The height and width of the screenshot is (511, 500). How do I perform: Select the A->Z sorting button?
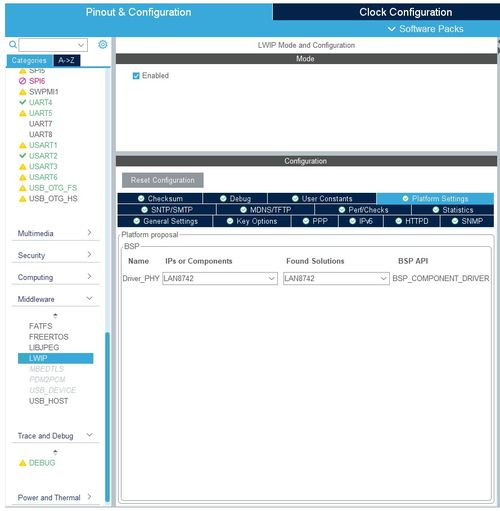coord(66,60)
